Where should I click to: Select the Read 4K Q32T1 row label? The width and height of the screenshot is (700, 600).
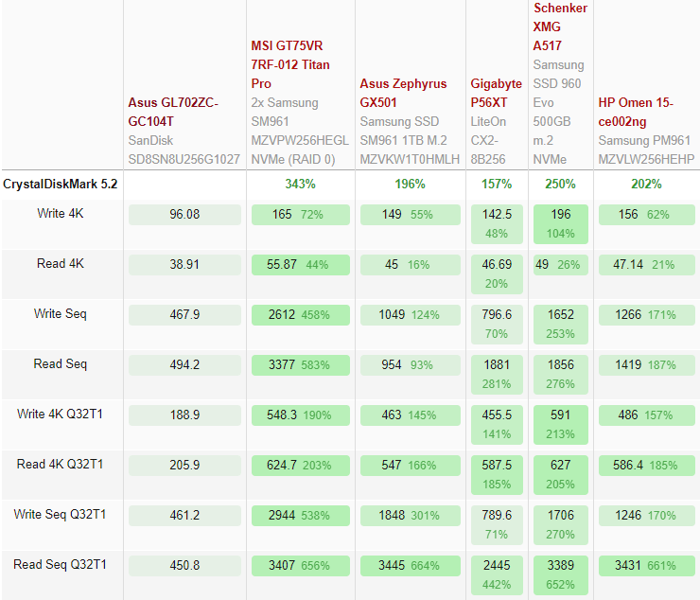click(61, 464)
